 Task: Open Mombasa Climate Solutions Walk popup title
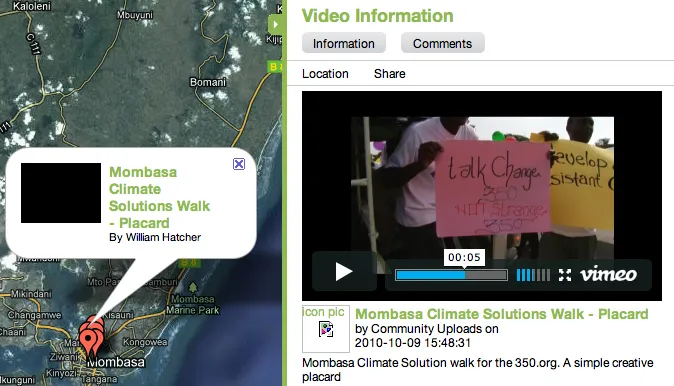pos(159,197)
